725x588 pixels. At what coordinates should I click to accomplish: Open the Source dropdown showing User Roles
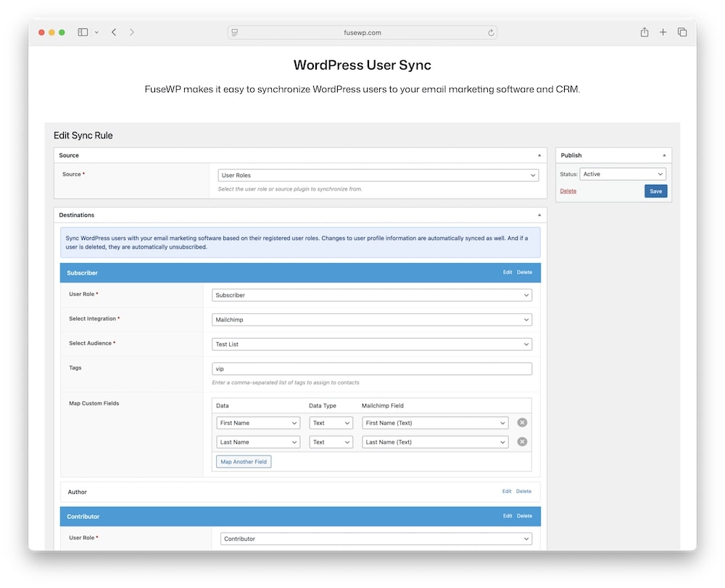(x=378, y=175)
